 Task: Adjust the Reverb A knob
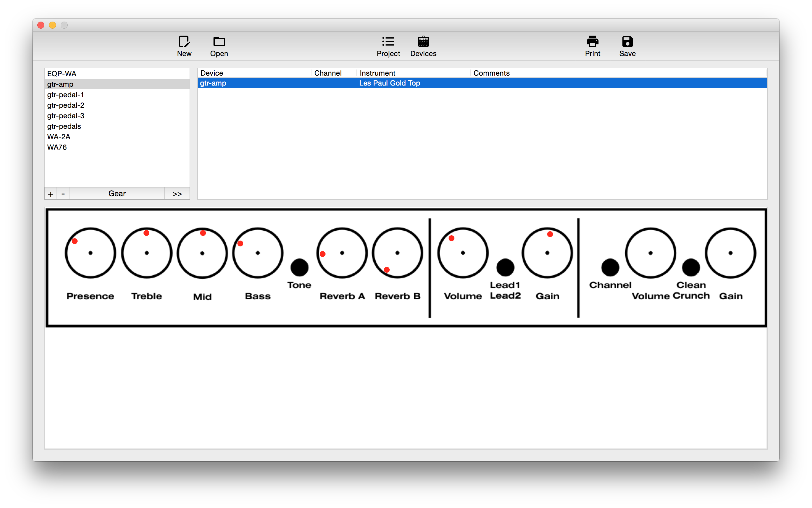coord(342,253)
